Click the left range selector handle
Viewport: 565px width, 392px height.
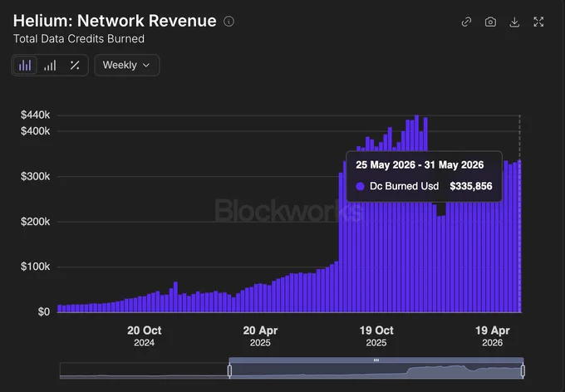[229, 370]
